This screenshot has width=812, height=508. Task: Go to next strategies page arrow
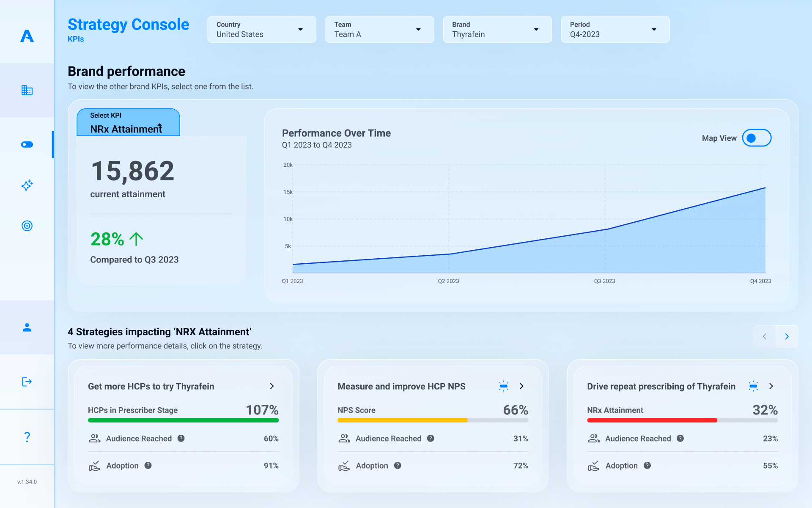(x=787, y=337)
